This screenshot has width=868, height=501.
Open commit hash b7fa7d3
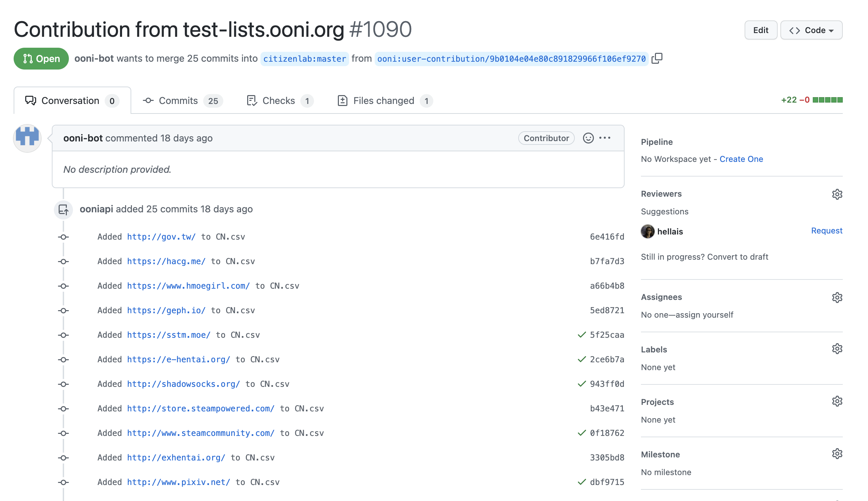click(607, 261)
